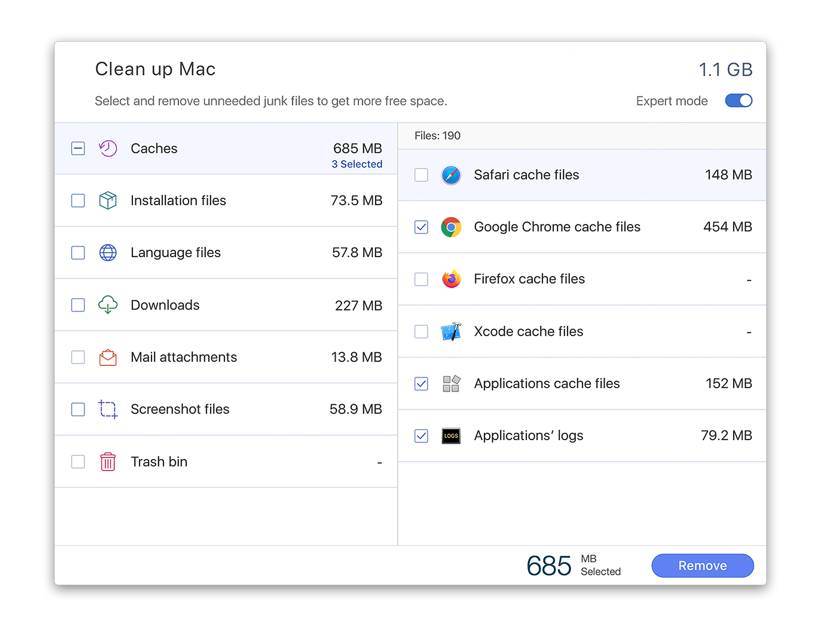This screenshot has height=644, width=819.
Task: Click the Installation files package icon
Action: click(107, 201)
